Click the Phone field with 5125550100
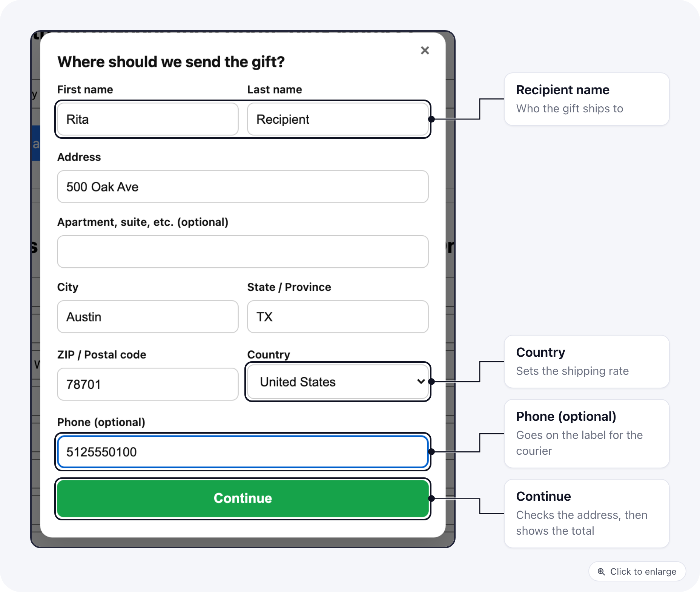 point(243,452)
